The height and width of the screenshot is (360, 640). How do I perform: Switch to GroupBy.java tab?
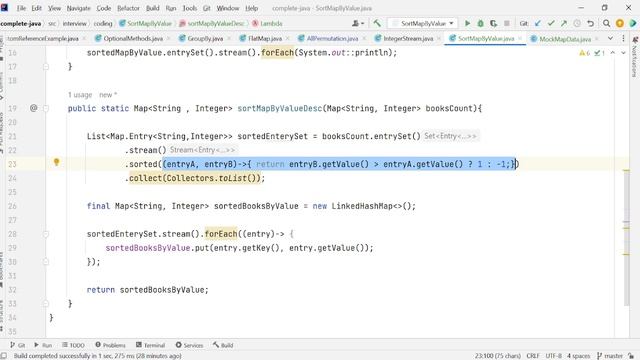(205, 38)
